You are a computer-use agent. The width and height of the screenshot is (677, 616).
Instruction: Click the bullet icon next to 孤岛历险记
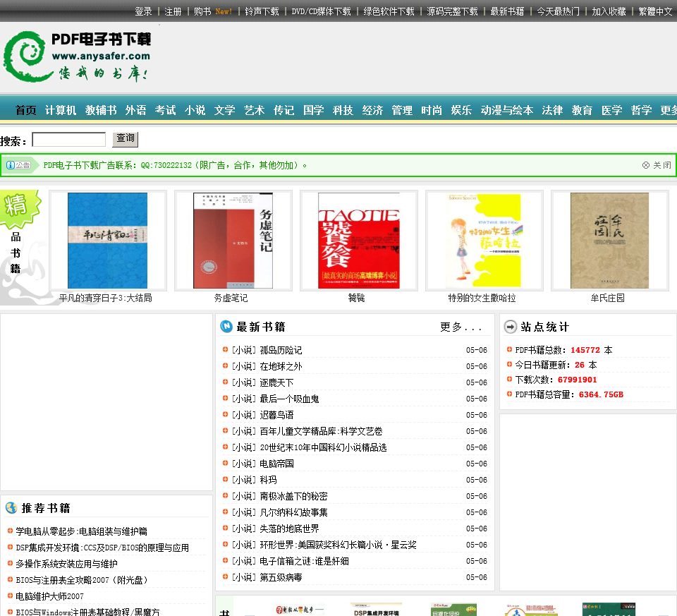tap(225, 349)
